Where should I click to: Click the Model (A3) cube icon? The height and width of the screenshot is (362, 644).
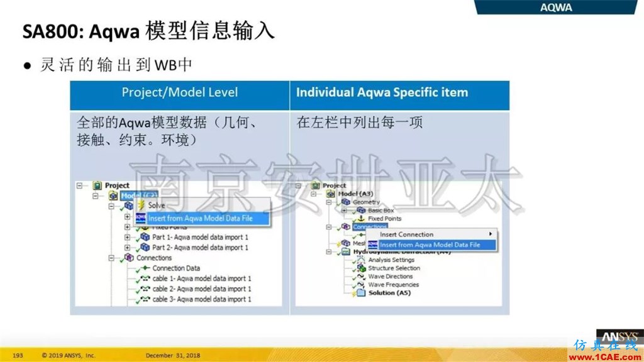coord(331,194)
